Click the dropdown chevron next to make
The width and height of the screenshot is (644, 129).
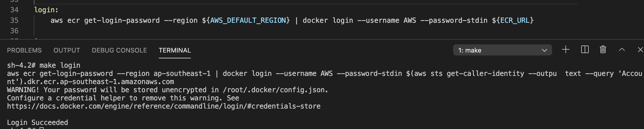pos(545,50)
